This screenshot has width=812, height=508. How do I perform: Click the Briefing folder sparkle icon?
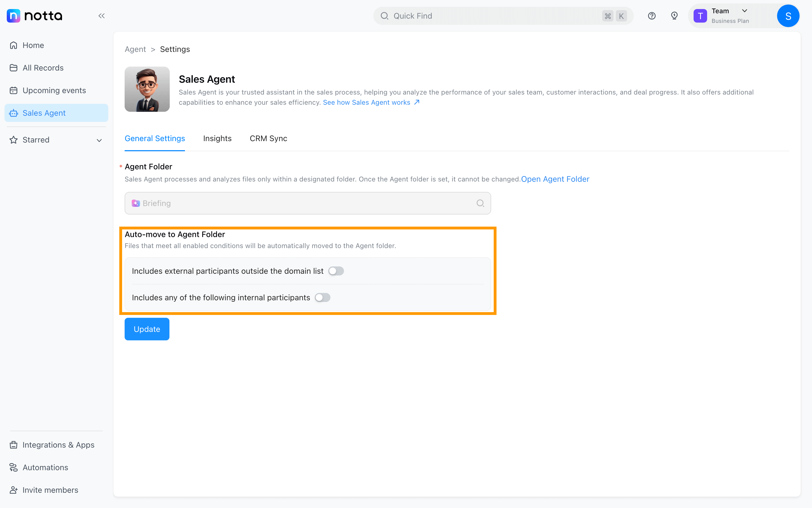pyautogui.click(x=136, y=203)
